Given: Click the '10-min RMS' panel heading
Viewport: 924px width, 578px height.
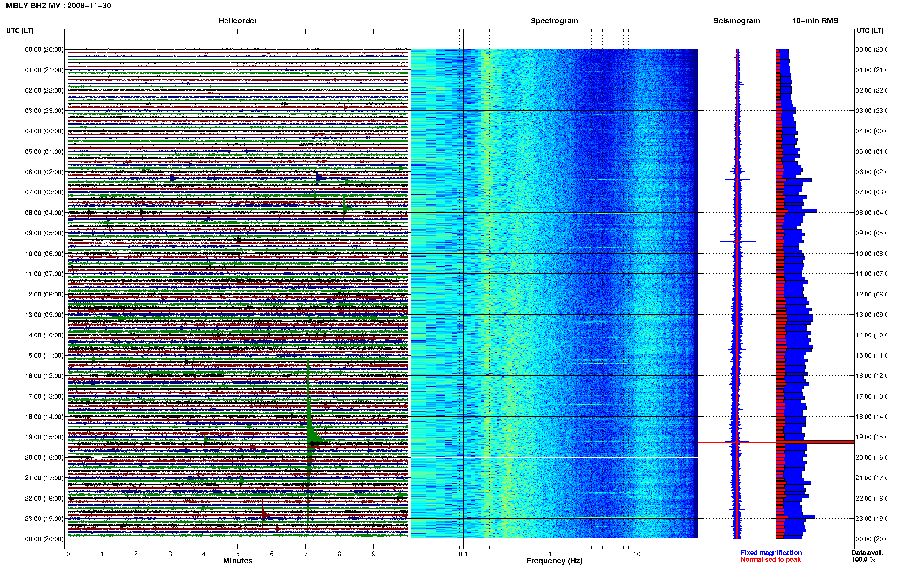Looking at the screenshot, I should [815, 21].
